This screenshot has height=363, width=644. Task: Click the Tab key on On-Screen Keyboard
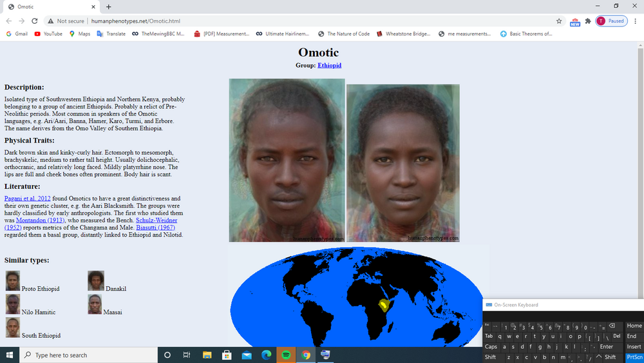click(489, 337)
